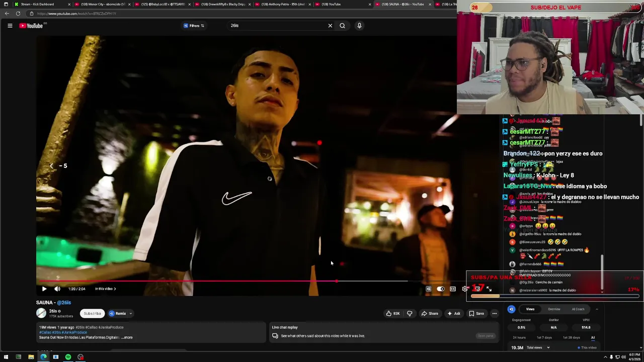Select 24 hours time range
This screenshot has width=644, height=362.
[x=519, y=337]
